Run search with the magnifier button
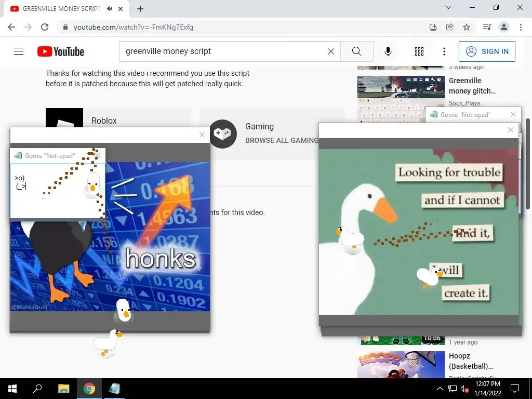The height and width of the screenshot is (399, 532). pyautogui.click(x=356, y=51)
